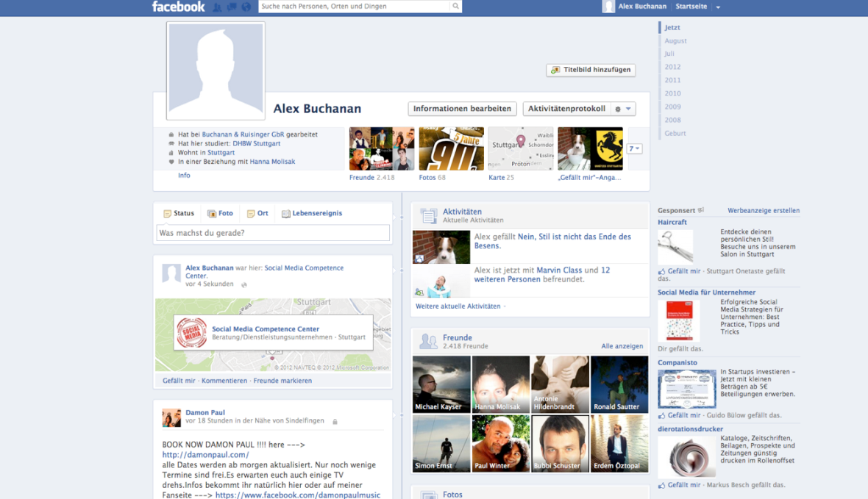Like the Haircraft ad via Gefällt mir
This screenshot has width=868, height=499.
click(x=684, y=271)
